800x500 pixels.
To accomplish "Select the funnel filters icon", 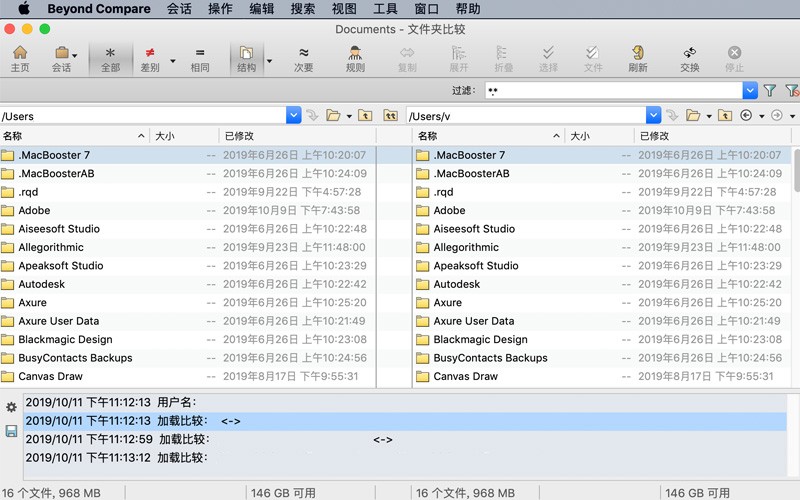I will (x=769, y=91).
